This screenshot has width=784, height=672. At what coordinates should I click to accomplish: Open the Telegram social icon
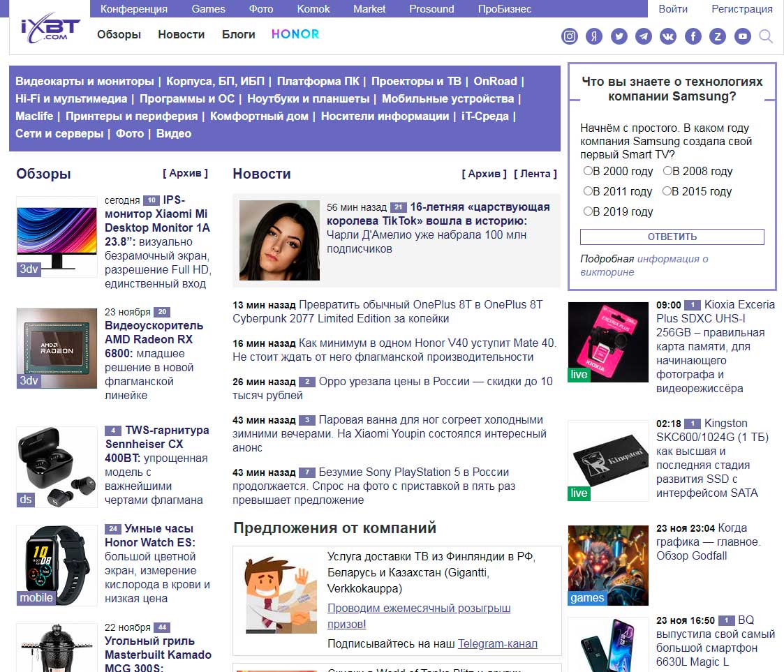[644, 36]
